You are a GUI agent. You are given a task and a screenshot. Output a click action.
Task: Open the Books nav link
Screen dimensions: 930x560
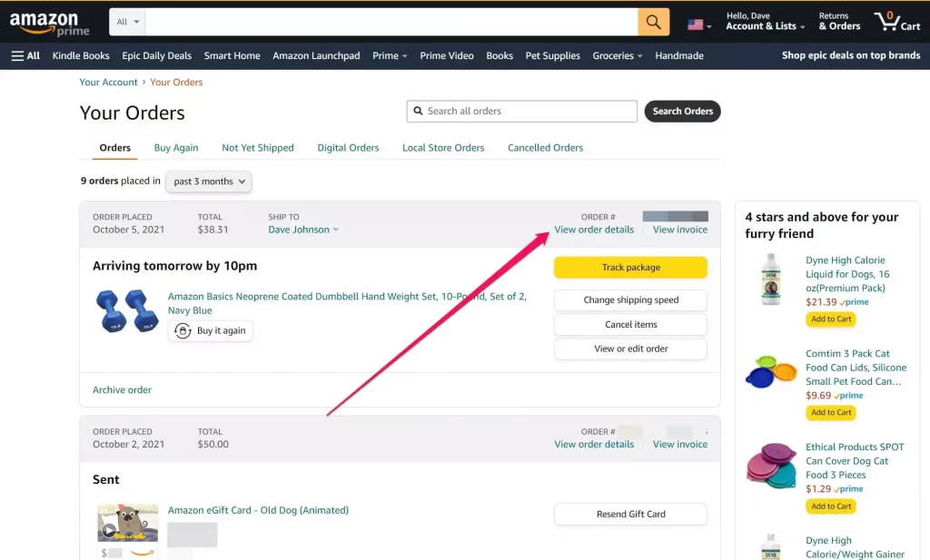click(500, 55)
